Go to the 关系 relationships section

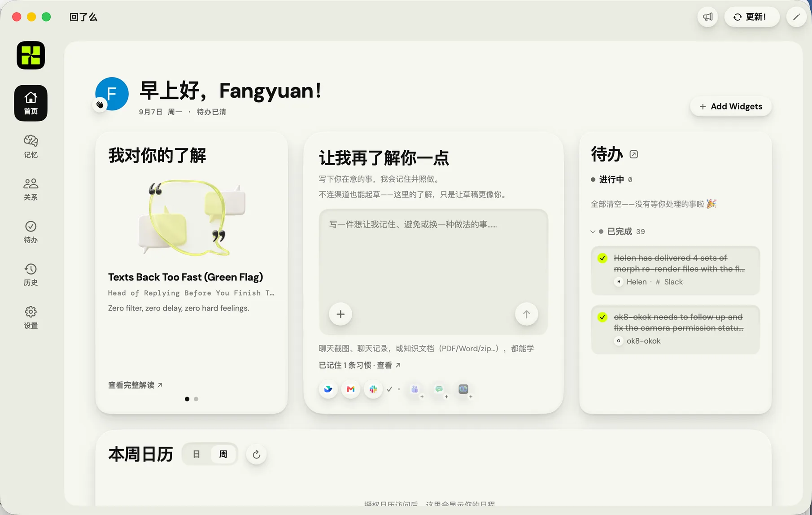click(31, 189)
